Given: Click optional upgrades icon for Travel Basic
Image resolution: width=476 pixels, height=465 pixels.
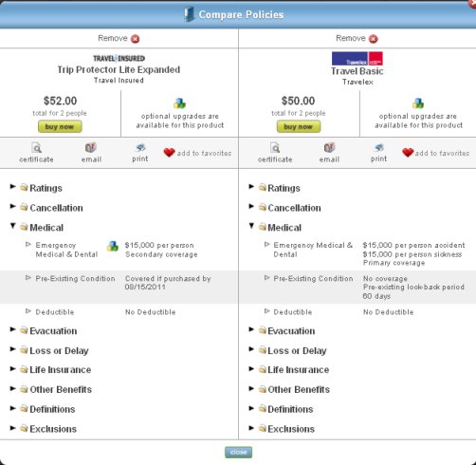Looking at the screenshot, I should click(418, 103).
